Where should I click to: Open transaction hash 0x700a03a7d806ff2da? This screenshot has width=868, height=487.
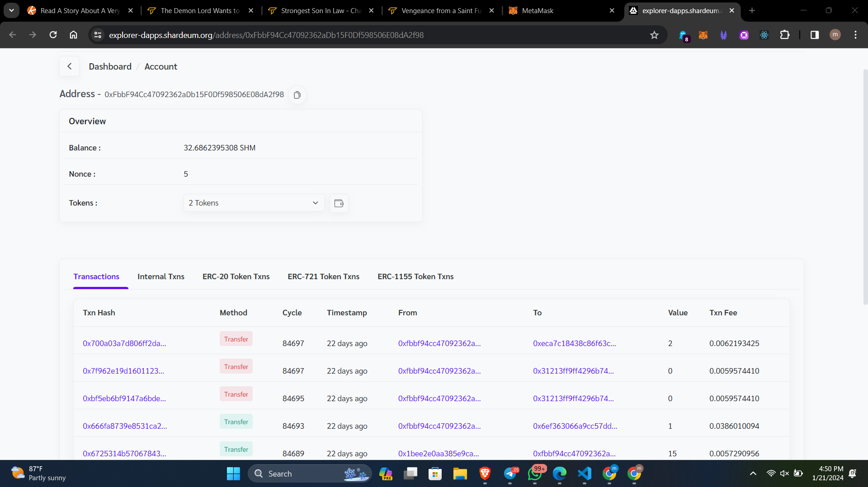click(124, 343)
